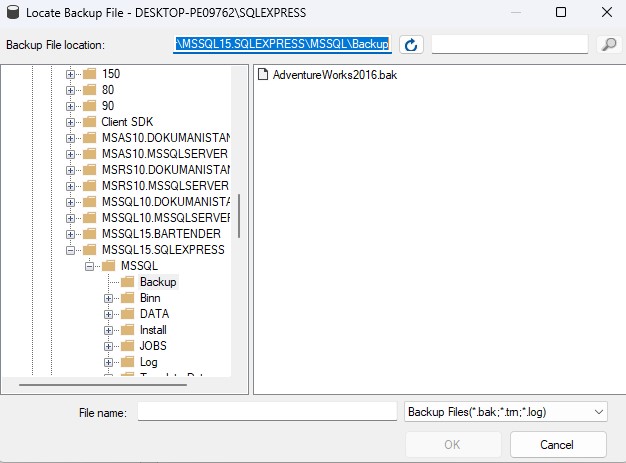This screenshot has width=626, height=463.
Task: Click the JOBS folder icon
Action: coord(127,346)
